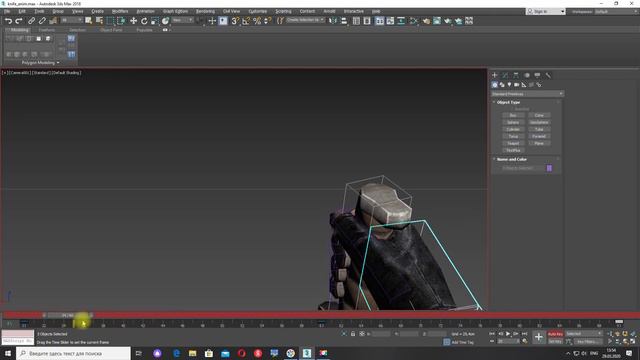Open the Sign In dropdown

(x=546, y=11)
